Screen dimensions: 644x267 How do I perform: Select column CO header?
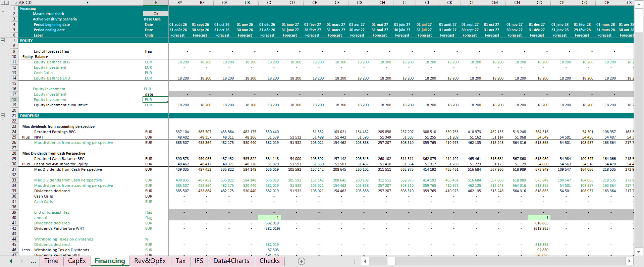click(x=539, y=3)
